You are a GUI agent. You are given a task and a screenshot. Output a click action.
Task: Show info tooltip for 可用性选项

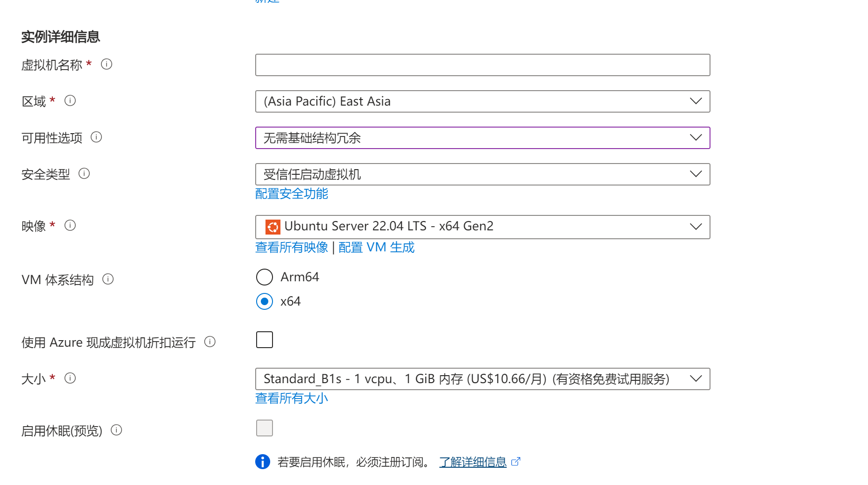[96, 137]
